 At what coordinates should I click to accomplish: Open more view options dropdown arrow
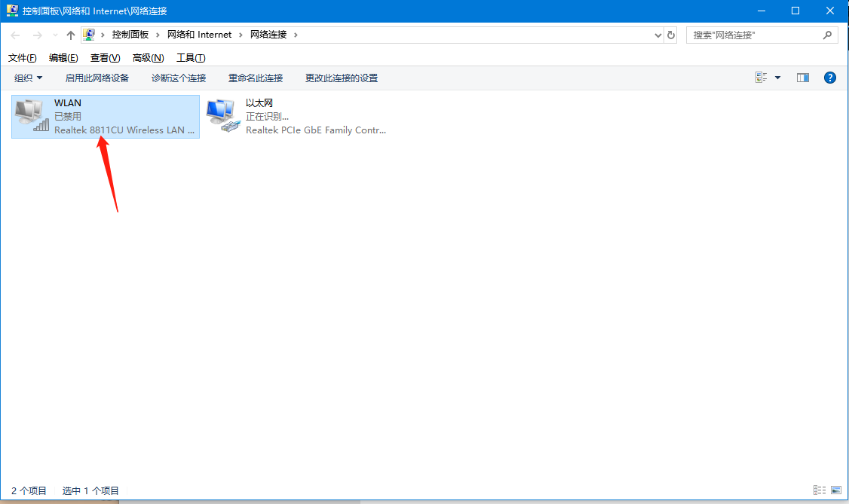pyautogui.click(x=777, y=78)
